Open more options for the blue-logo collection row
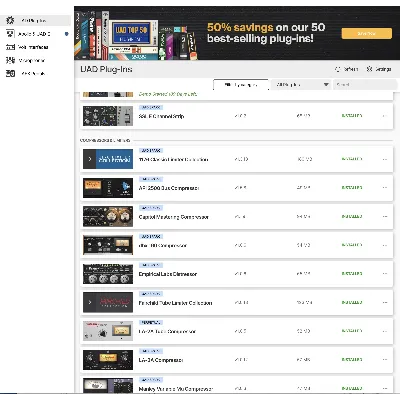The width and height of the screenshot is (400, 400). [385, 159]
